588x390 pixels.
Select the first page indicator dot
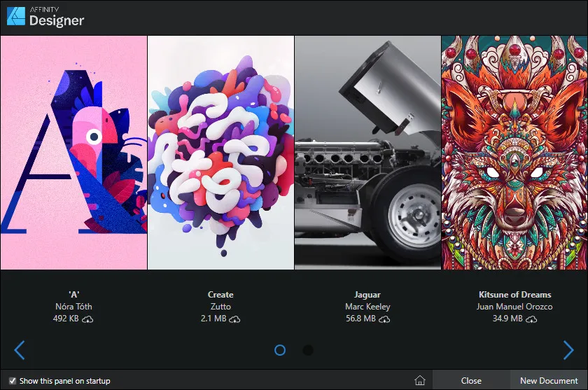click(280, 350)
